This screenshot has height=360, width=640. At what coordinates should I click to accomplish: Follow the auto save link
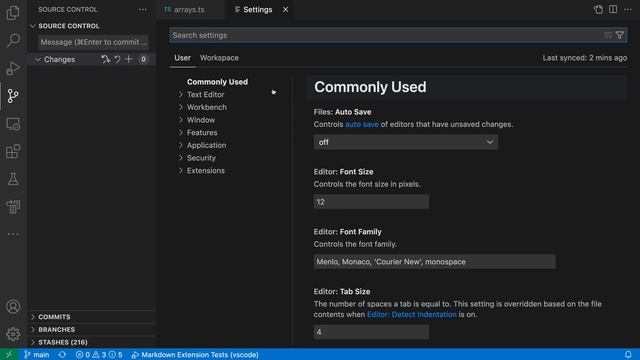362,124
